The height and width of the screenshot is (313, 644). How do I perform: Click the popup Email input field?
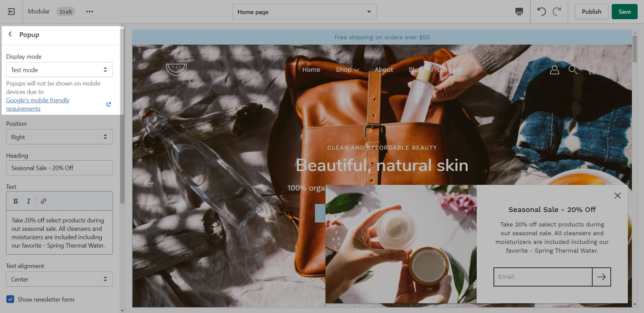pos(543,277)
